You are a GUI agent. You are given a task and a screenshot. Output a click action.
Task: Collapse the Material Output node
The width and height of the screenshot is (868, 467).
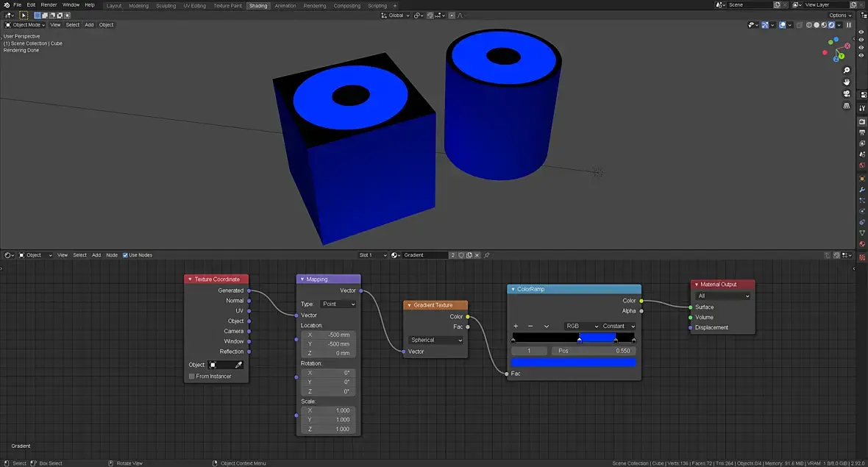[x=697, y=285]
